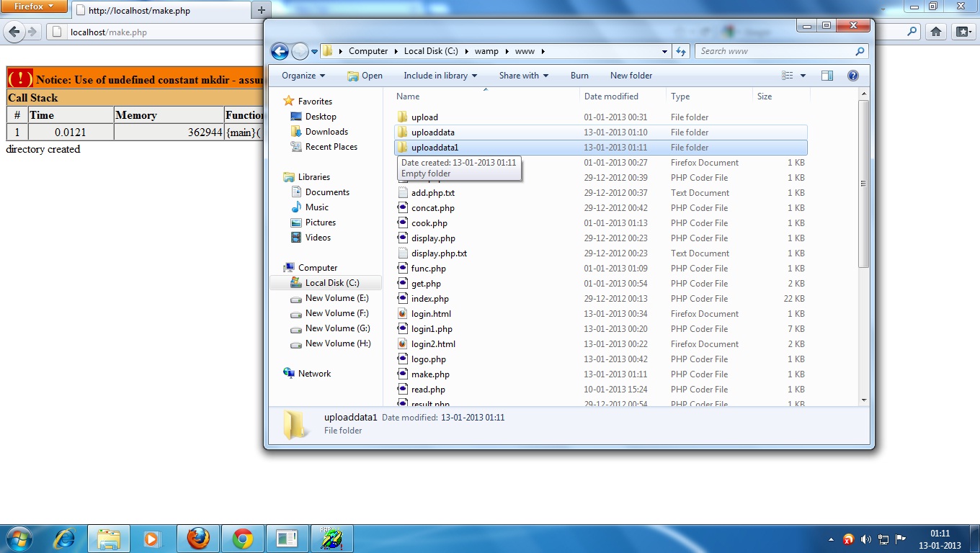Open the Organize dropdown menu
The width and height of the screenshot is (980, 553).
pos(303,76)
